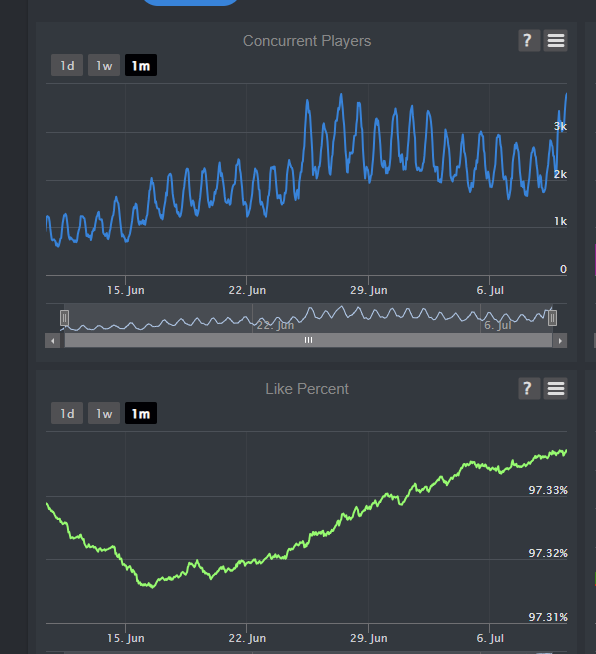Click 6. Jul label under Like Percent chart
Viewport: 596px width, 654px height.
(490, 638)
